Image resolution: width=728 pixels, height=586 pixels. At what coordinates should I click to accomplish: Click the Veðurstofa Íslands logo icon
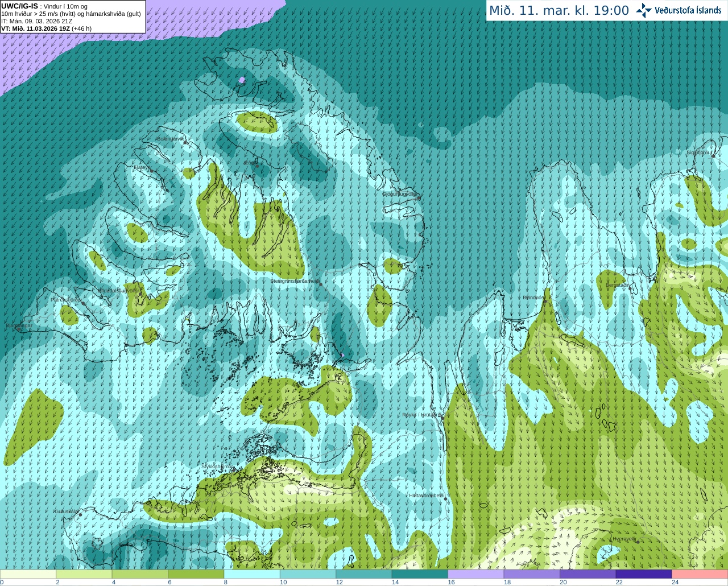643,10
